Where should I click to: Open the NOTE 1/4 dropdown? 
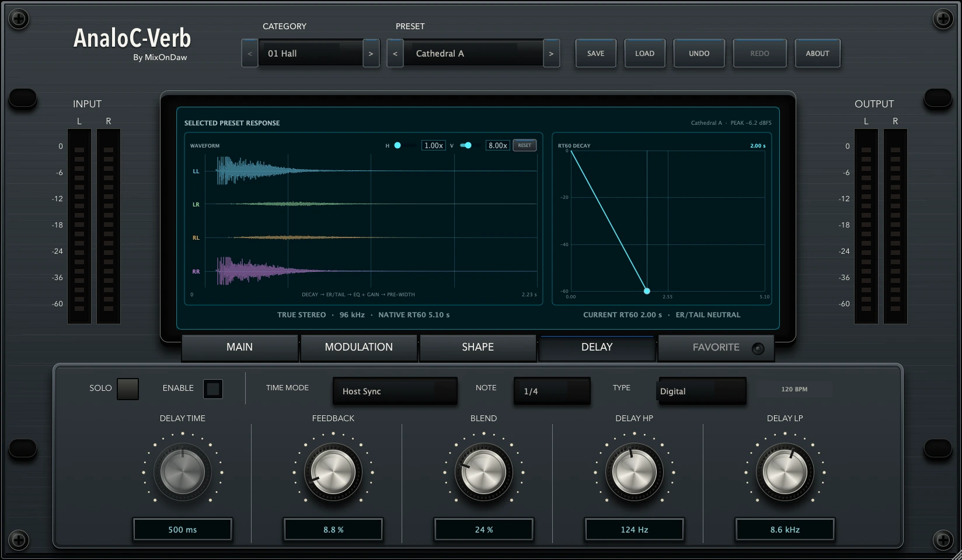[x=552, y=391]
